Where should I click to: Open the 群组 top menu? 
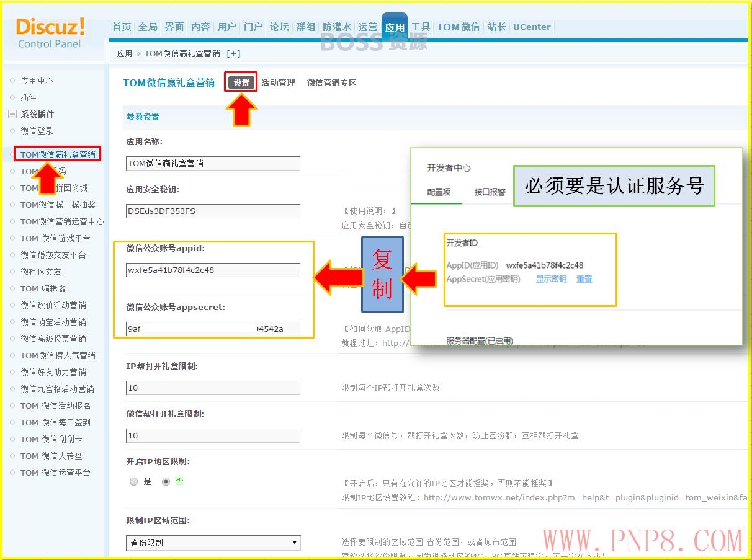click(x=306, y=27)
